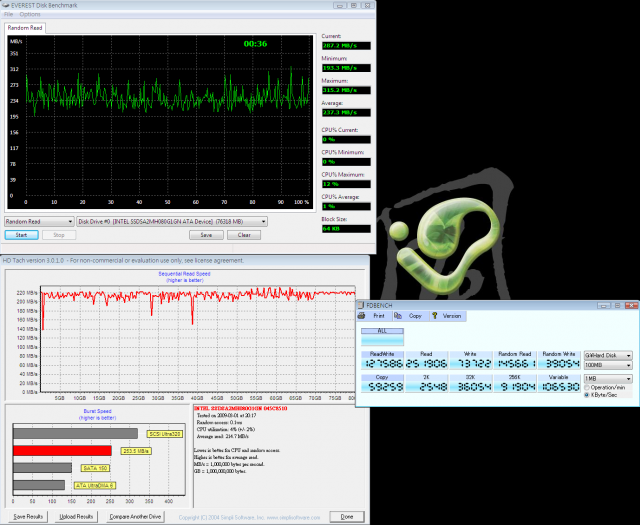Click the 251906 Read result value
640x525 pixels.
point(426,363)
